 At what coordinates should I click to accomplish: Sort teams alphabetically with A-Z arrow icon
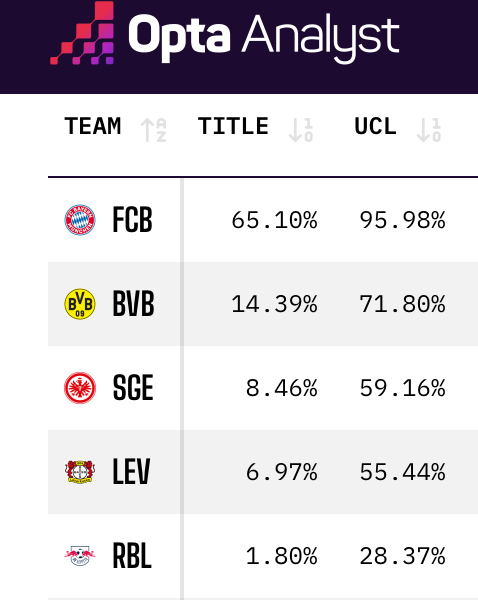(x=153, y=130)
